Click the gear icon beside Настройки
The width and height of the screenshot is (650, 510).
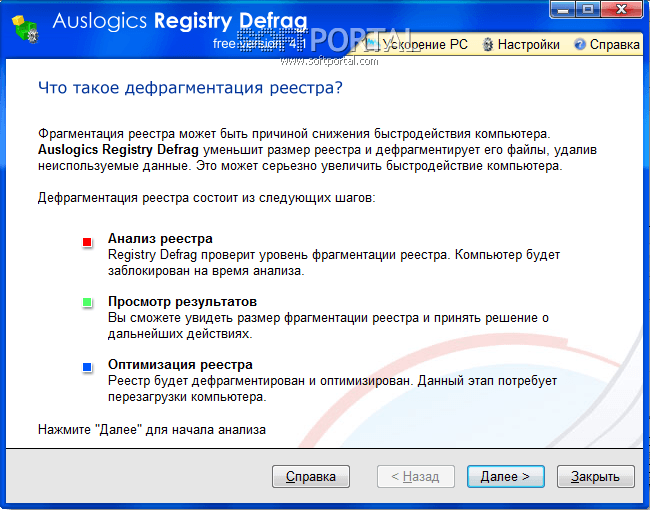pyautogui.click(x=488, y=44)
